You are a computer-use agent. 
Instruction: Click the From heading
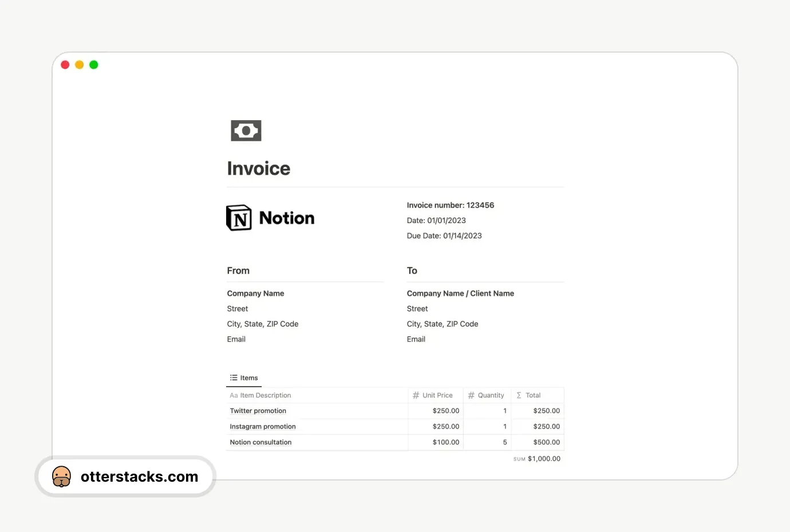click(238, 271)
